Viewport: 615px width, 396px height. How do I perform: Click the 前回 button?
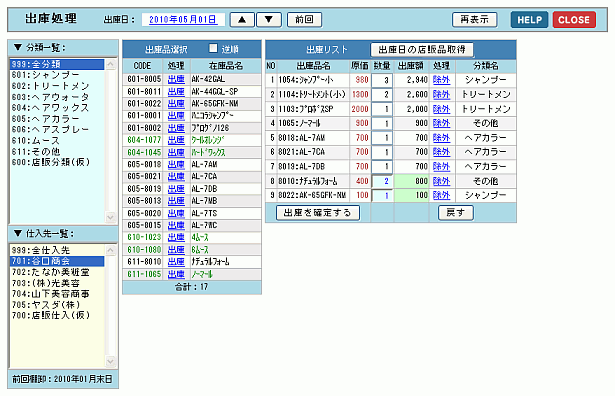pos(304,20)
